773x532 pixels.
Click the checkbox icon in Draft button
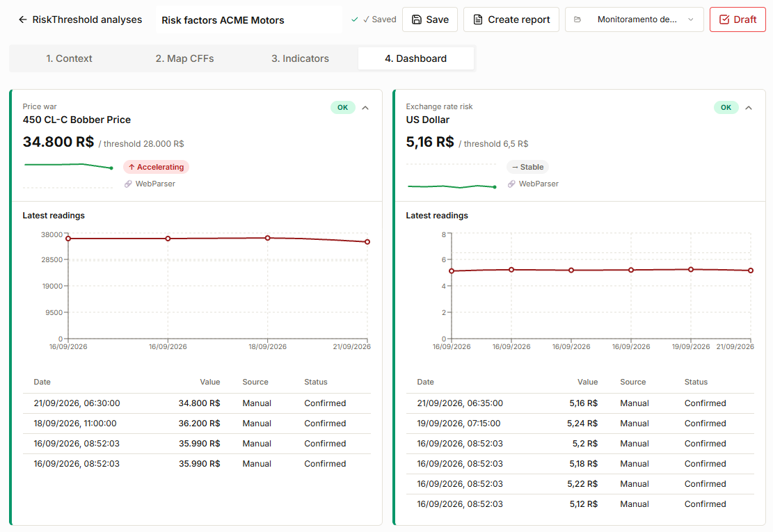[724, 19]
